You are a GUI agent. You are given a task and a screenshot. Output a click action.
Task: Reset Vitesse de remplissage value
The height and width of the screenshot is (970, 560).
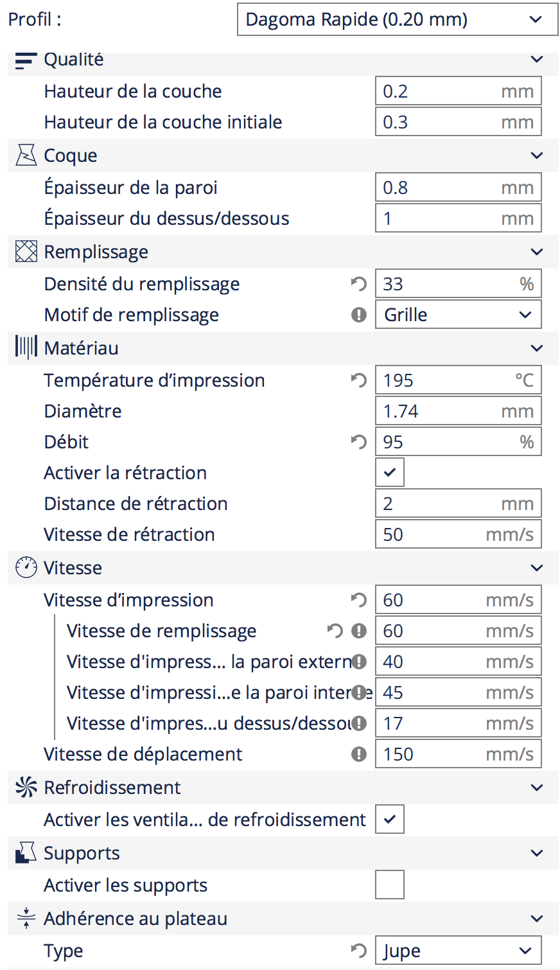pos(335,631)
